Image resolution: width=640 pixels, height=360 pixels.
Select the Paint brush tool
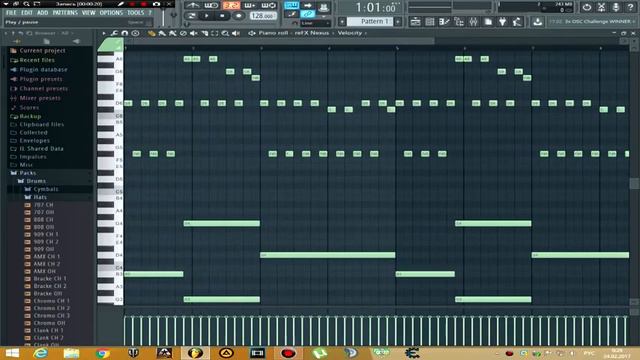pos(162,33)
